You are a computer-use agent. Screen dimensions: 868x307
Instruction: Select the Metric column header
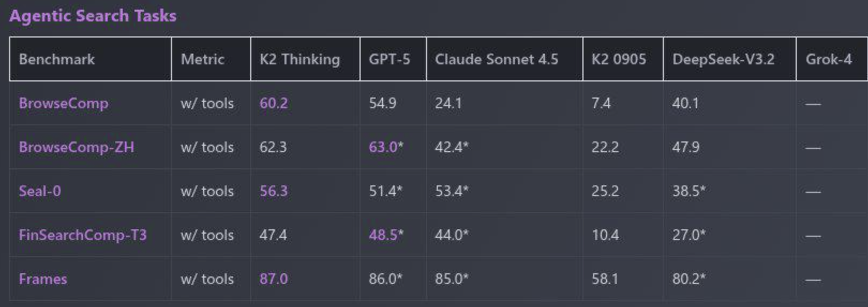tap(203, 59)
